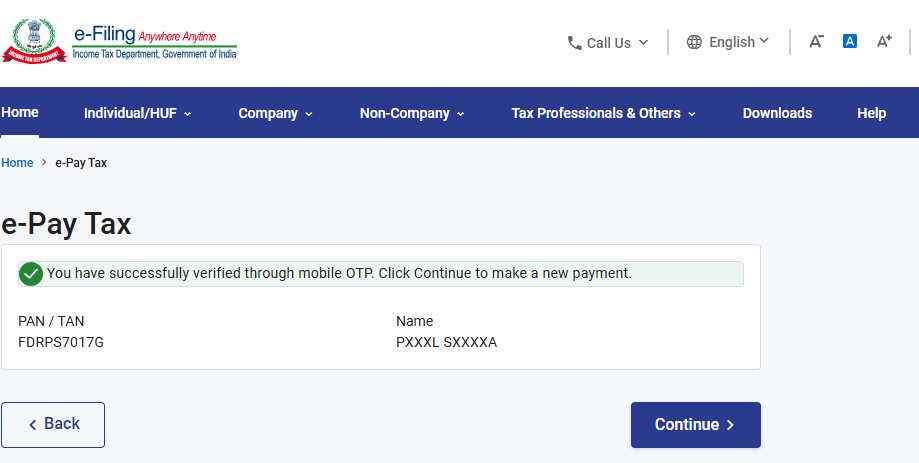
Task: Open the Non-Company dropdown menu
Action: tap(412, 113)
